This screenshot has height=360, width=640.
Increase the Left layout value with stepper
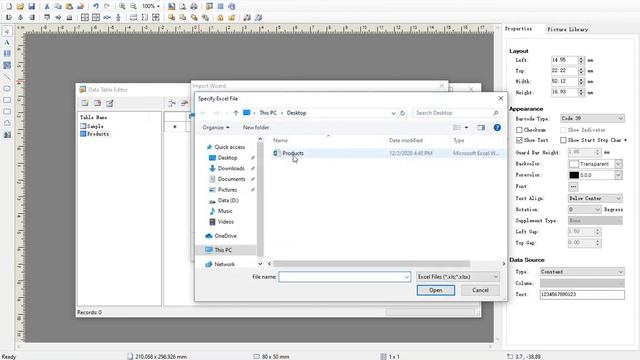[581, 58]
